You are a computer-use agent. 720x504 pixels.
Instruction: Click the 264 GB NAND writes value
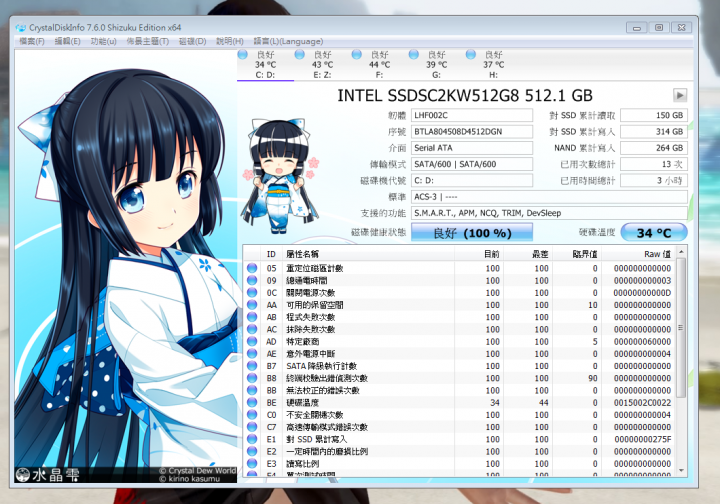coord(653,148)
